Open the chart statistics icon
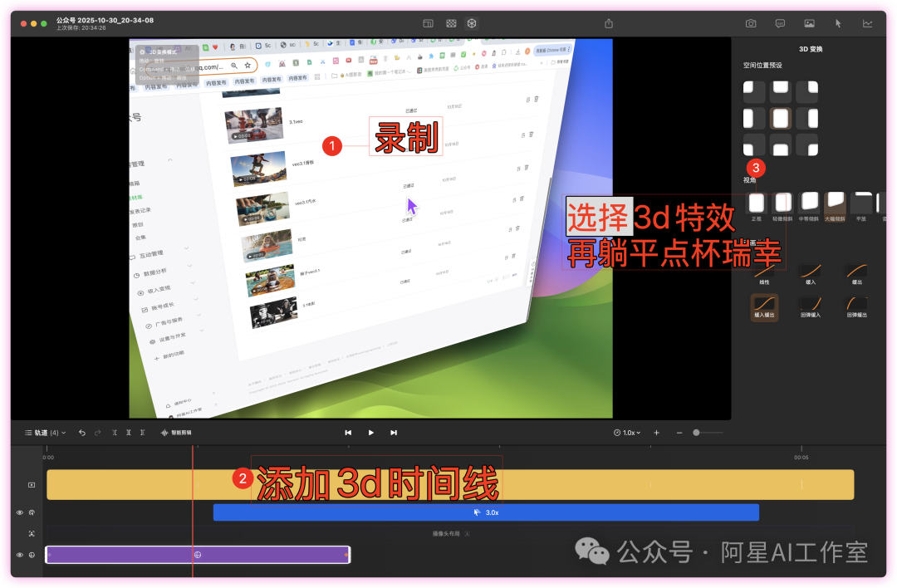Viewport: 897px width, 588px height. click(868, 23)
